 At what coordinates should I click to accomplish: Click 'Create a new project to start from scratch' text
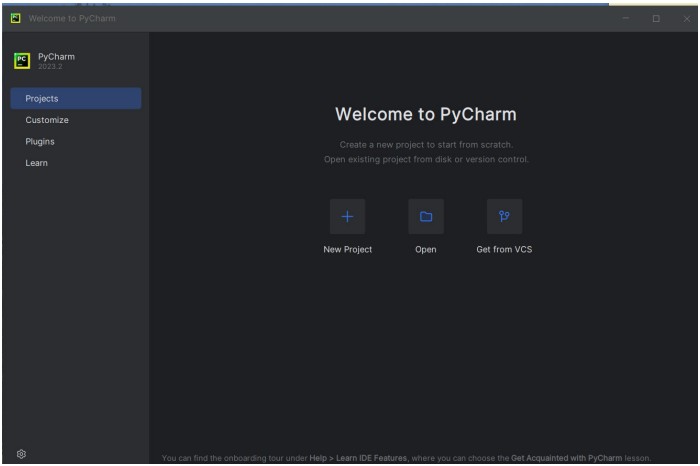click(x=426, y=145)
